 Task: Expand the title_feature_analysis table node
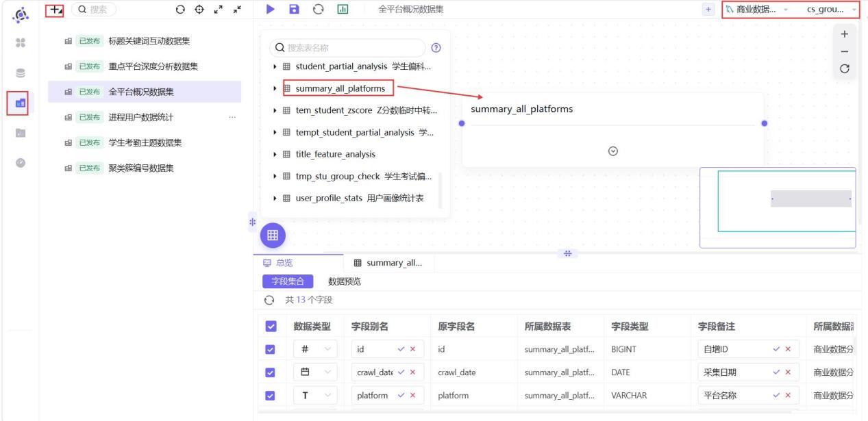(275, 154)
